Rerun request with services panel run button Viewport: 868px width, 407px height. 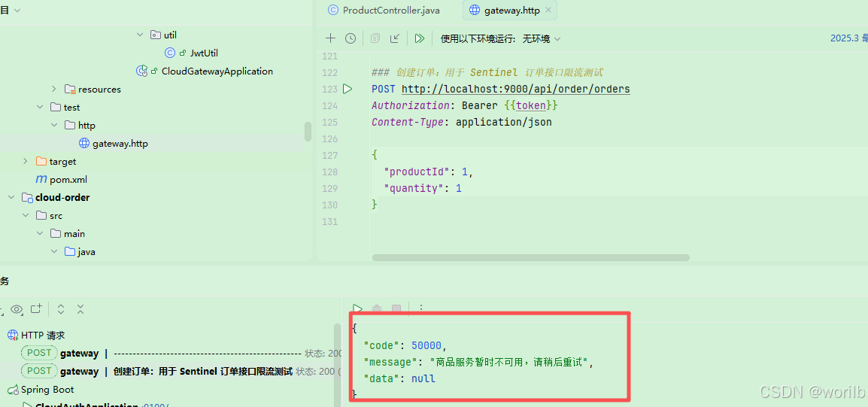pos(357,308)
